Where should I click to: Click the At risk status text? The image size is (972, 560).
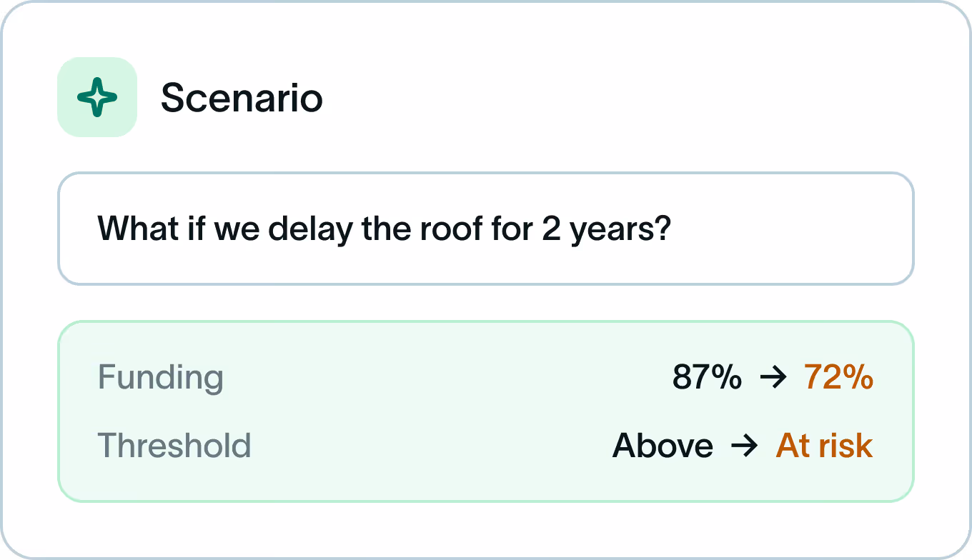click(824, 446)
